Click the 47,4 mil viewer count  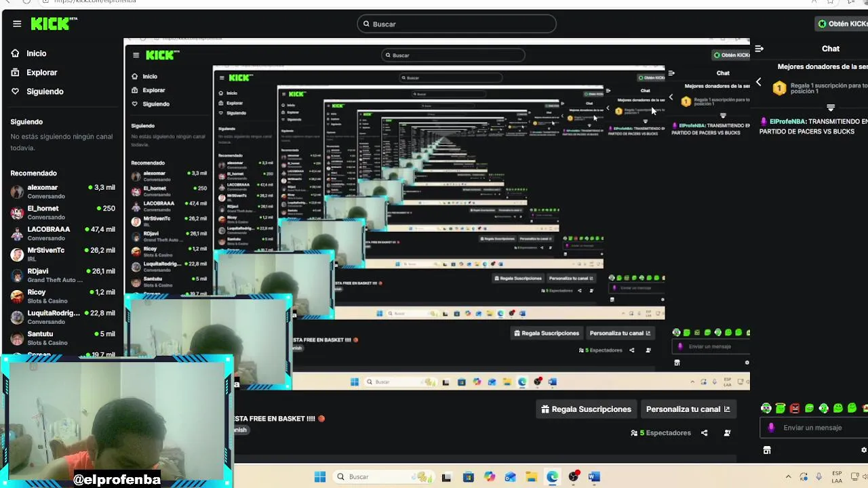[x=100, y=229]
